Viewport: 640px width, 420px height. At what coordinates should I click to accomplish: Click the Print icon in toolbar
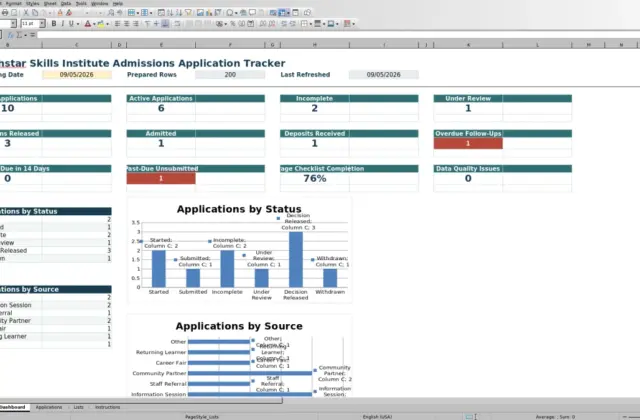tap(5, 13)
